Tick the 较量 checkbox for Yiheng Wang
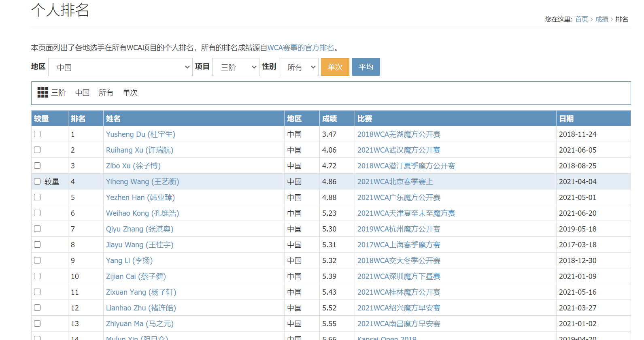The width and height of the screenshot is (644, 340). (37, 181)
